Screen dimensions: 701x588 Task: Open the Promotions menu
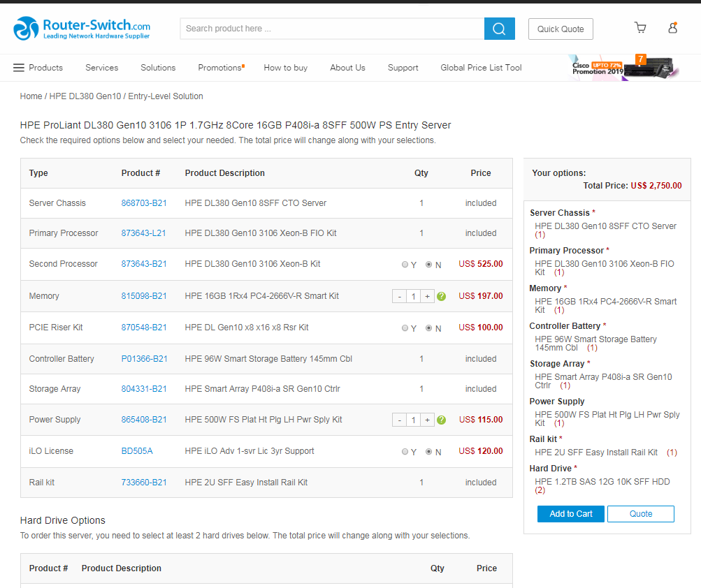[221, 68]
